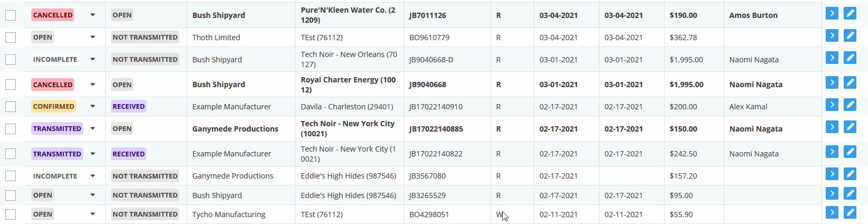
Task: Edit the BO9610779 order with pencil icon
Action: click(x=850, y=35)
